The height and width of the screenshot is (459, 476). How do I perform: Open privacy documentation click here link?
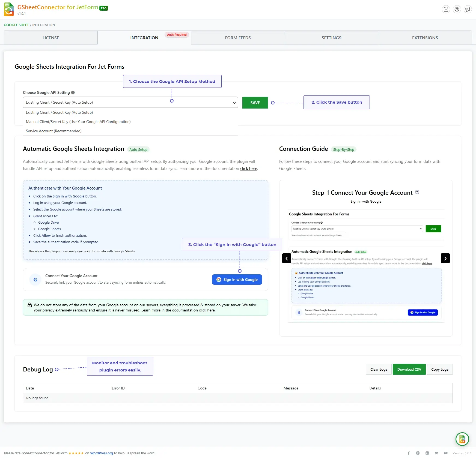[207, 310]
